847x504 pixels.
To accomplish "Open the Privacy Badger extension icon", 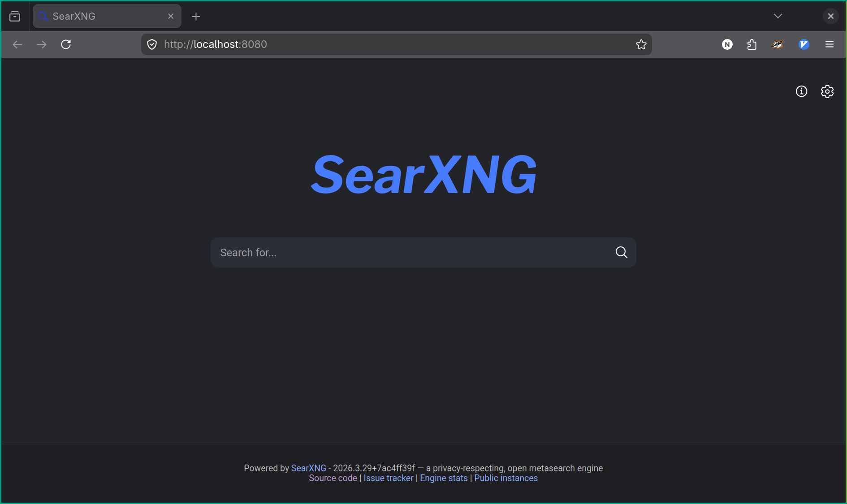I will [x=778, y=44].
